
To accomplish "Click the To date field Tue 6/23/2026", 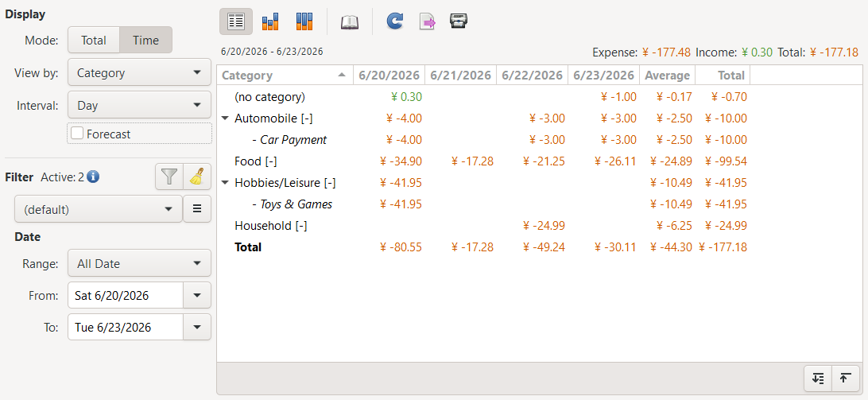I will (126, 328).
